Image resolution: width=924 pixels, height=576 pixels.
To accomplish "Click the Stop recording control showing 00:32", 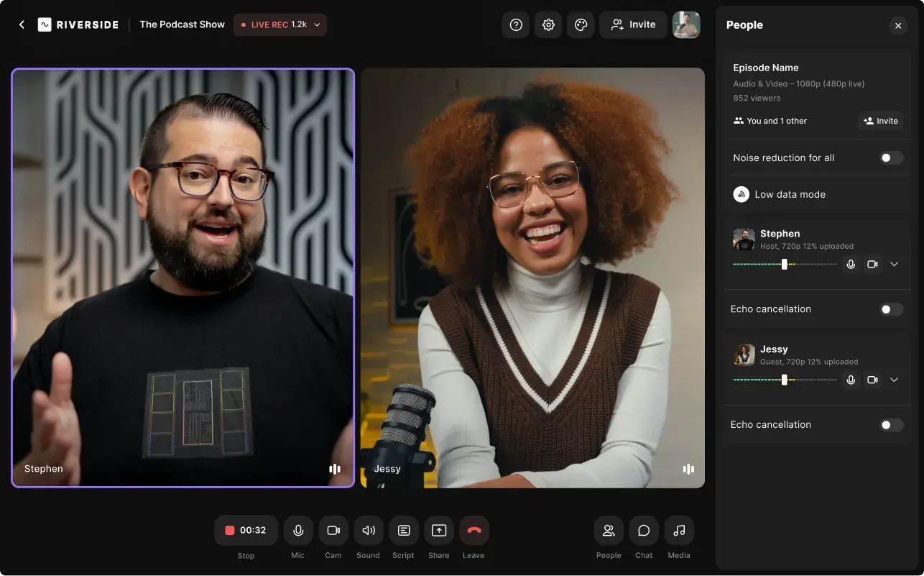I will pos(246,530).
